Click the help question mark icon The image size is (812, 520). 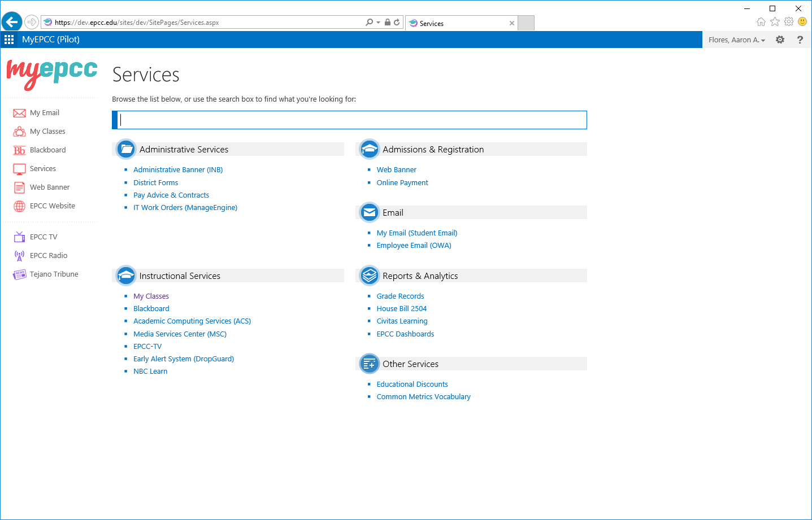(x=800, y=40)
